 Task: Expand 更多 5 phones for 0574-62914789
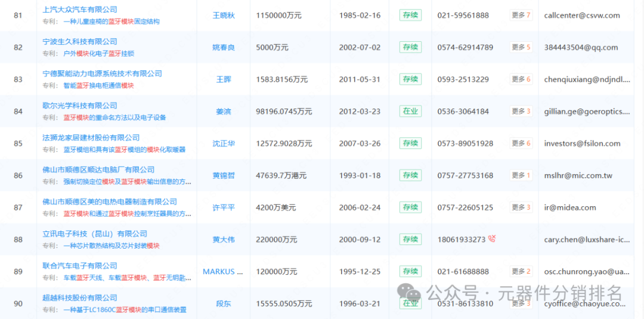tap(521, 47)
